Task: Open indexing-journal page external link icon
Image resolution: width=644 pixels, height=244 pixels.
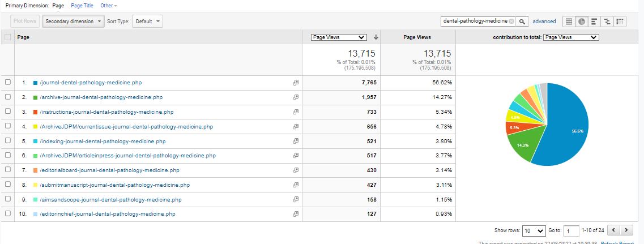Action: point(296,141)
